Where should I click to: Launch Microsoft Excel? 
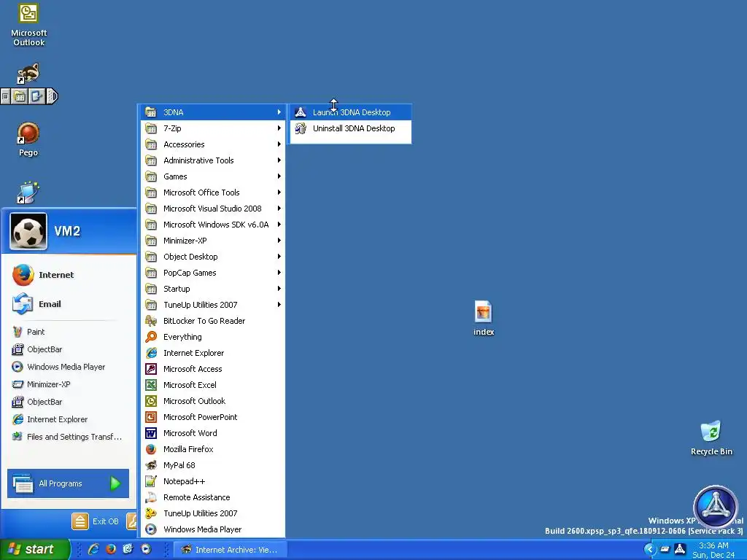pos(213,385)
